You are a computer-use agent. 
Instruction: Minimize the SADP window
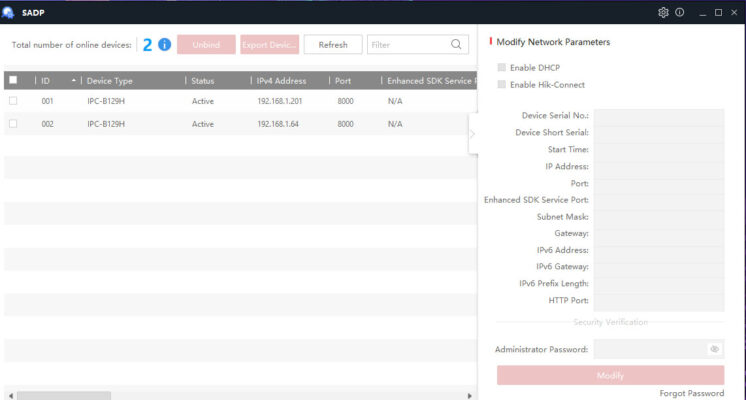703,13
